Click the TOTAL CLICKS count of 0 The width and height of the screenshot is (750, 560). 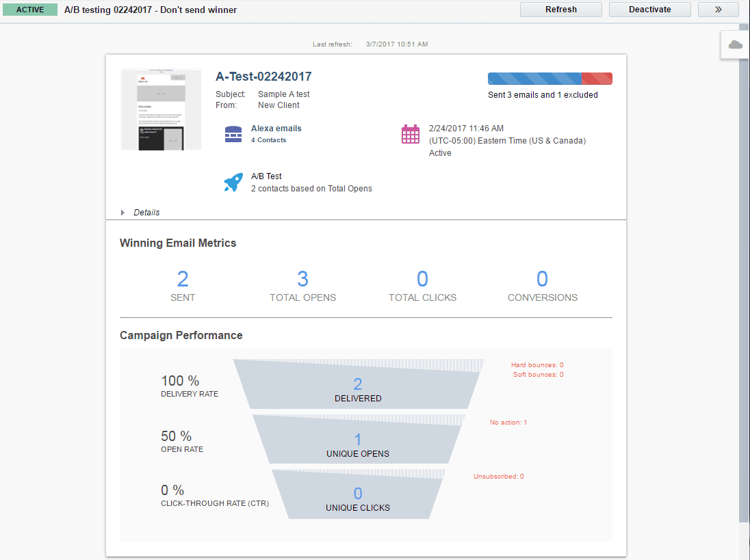(422, 279)
